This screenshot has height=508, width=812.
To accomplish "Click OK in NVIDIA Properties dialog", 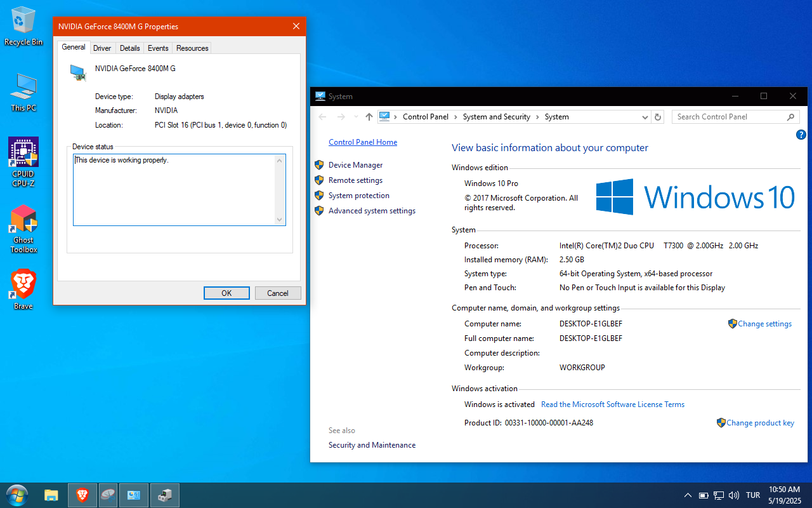I will click(x=226, y=293).
